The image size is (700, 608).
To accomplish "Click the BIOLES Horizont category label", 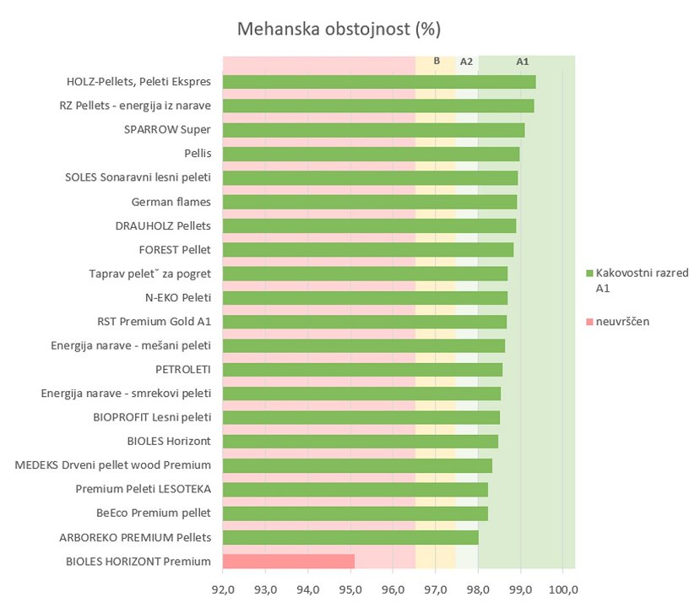I will pyautogui.click(x=169, y=441).
